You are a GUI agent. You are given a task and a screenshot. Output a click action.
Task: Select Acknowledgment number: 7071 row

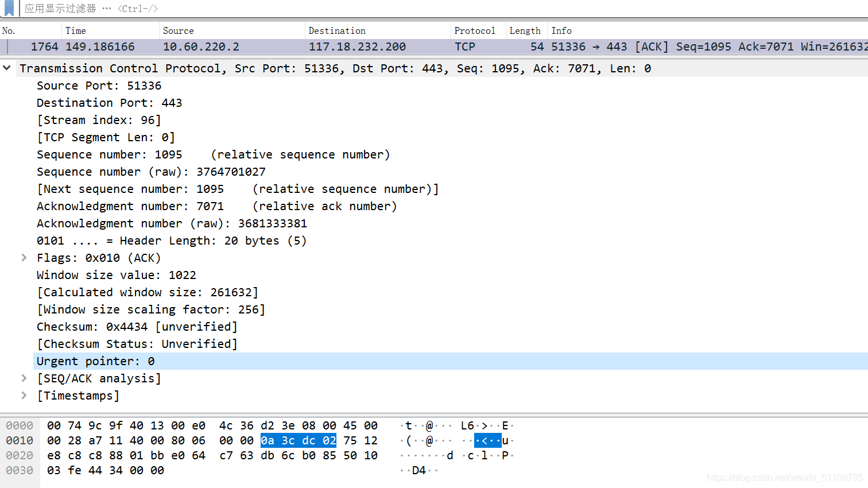(x=216, y=206)
